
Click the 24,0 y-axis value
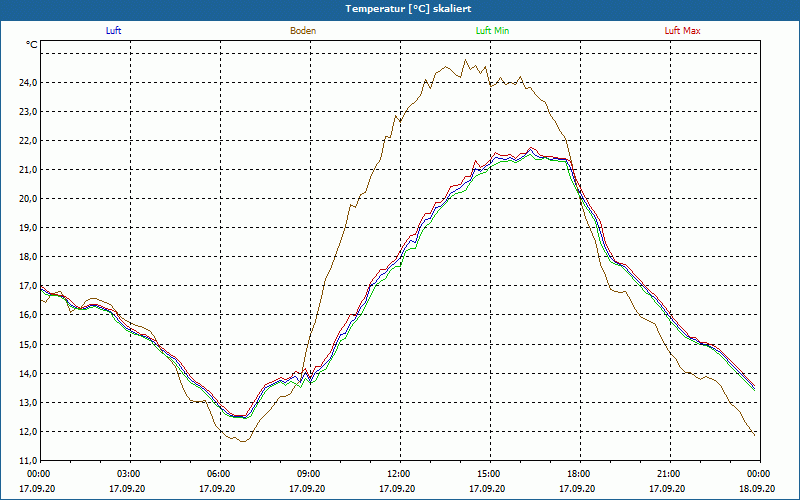29,83
